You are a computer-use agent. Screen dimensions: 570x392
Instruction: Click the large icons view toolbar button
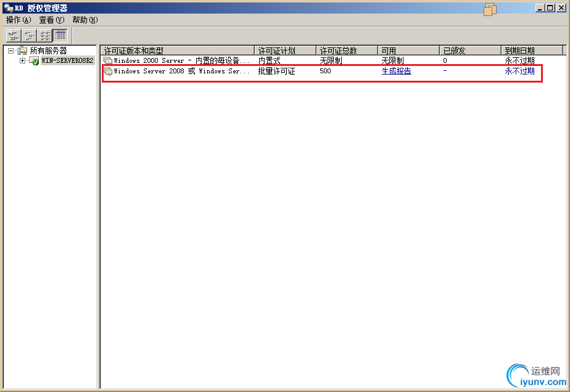(14, 35)
